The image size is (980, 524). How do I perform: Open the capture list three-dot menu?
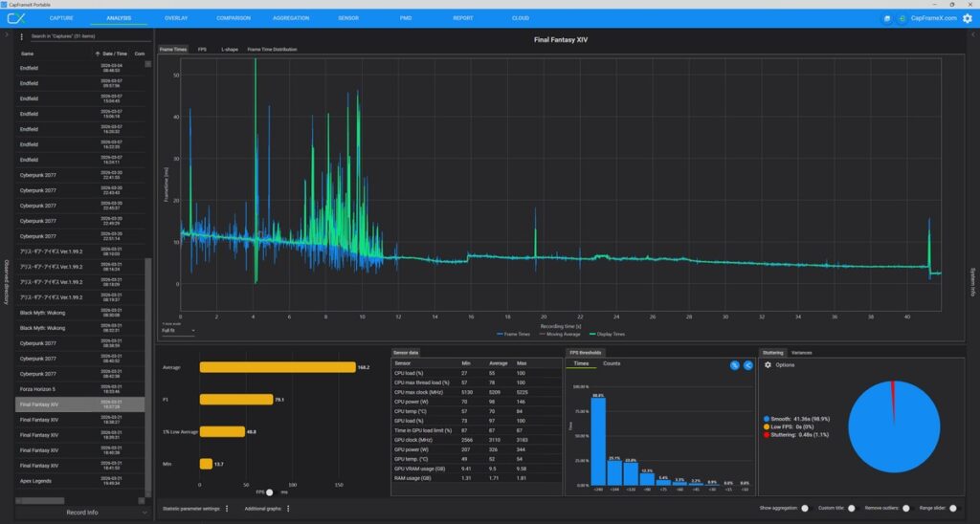22,36
